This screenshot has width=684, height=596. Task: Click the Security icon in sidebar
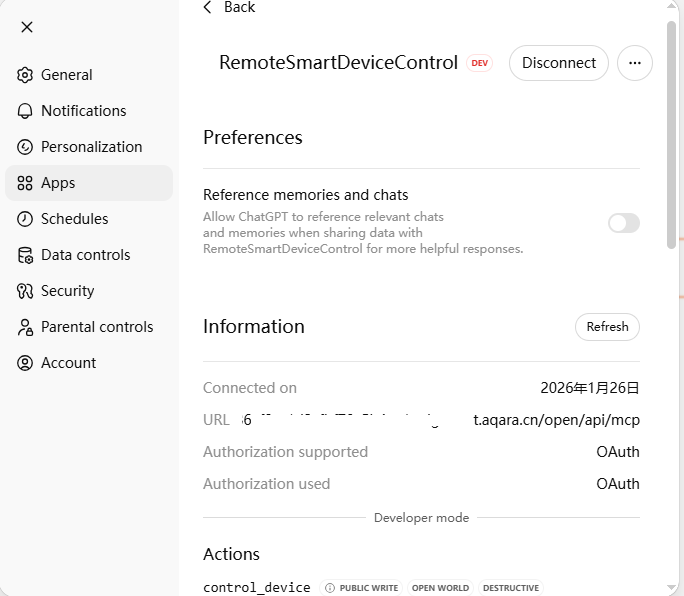[25, 291]
